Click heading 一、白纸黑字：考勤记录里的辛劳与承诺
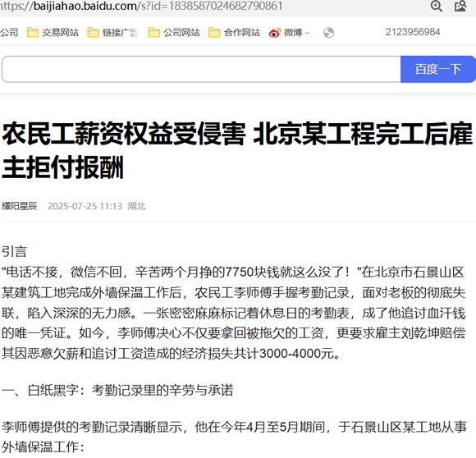476x458 pixels. click(x=117, y=390)
